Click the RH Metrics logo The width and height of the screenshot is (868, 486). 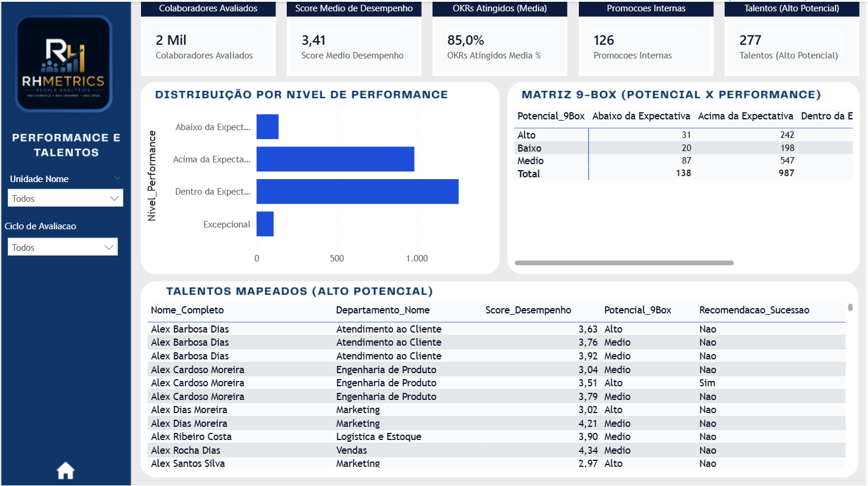(x=64, y=64)
